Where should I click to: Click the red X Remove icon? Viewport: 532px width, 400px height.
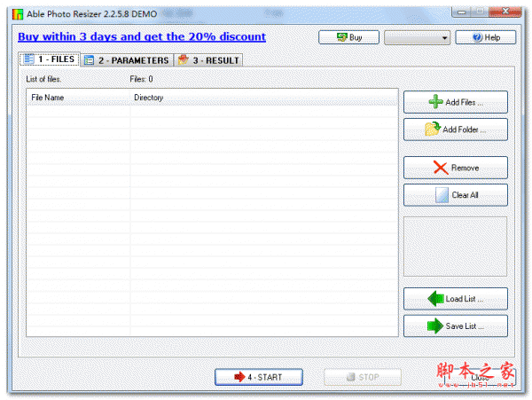(441, 168)
